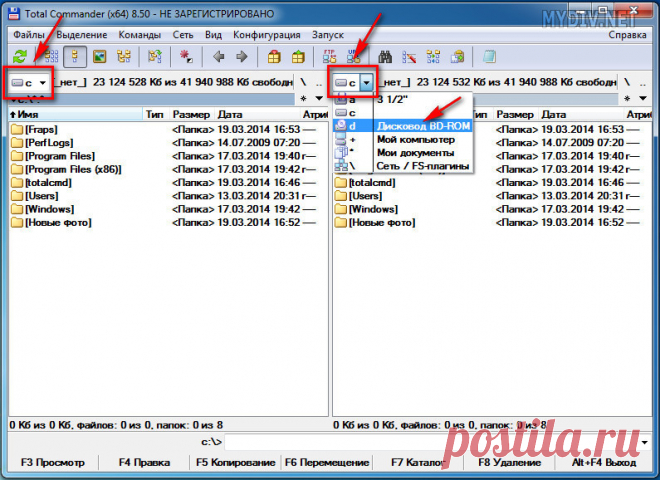Viewport: 660px width, 480px height.
Task: Open the Конфигурация menu
Action: [266, 35]
